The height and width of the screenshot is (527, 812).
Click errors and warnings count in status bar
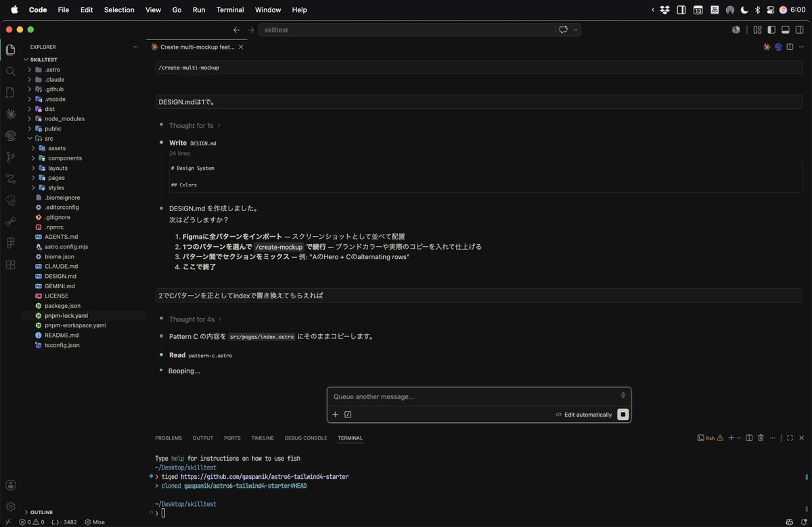coord(31,522)
